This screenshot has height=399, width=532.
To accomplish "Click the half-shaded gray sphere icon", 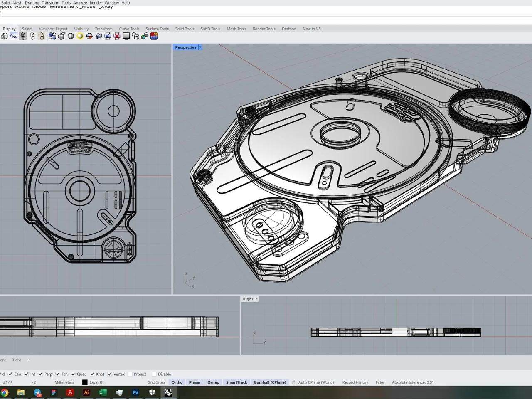I will (71, 36).
